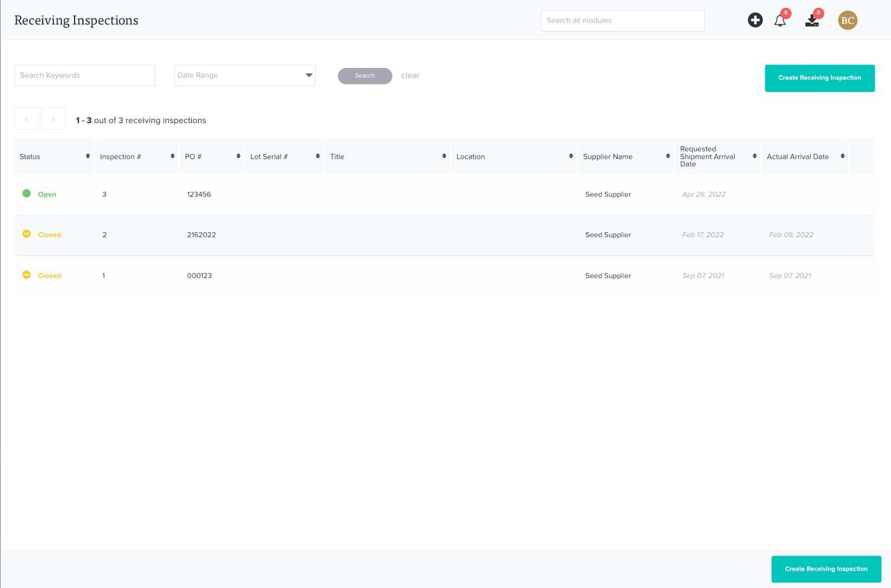This screenshot has width=891, height=588.
Task: Click the Sep 07, 2021 requested arrival date
Action: pyautogui.click(x=703, y=276)
